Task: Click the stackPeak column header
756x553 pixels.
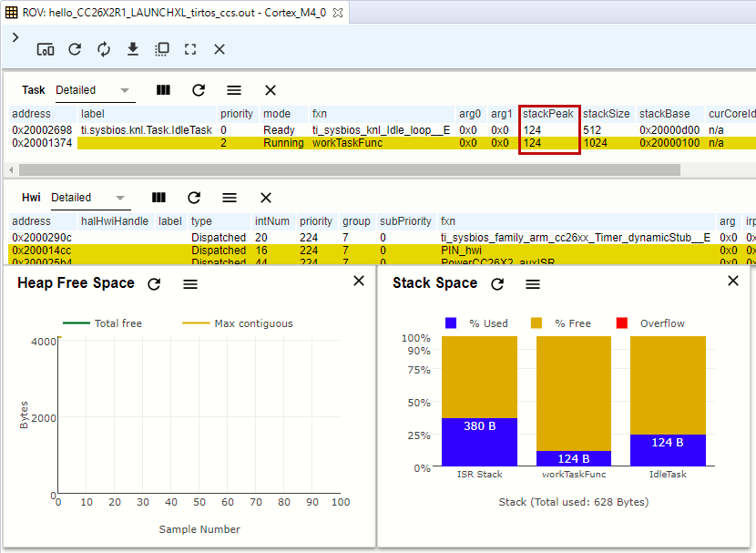Action: pyautogui.click(x=548, y=114)
